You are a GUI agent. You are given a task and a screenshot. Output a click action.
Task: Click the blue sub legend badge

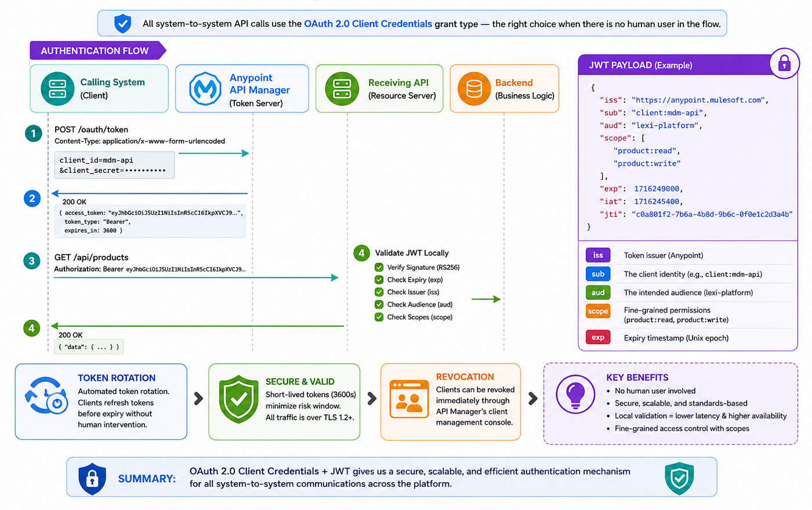coord(598,274)
